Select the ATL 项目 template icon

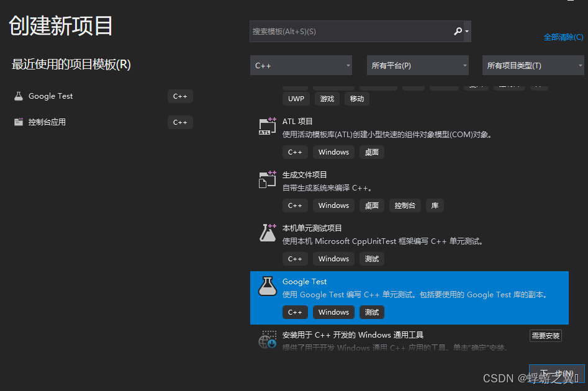(x=267, y=126)
